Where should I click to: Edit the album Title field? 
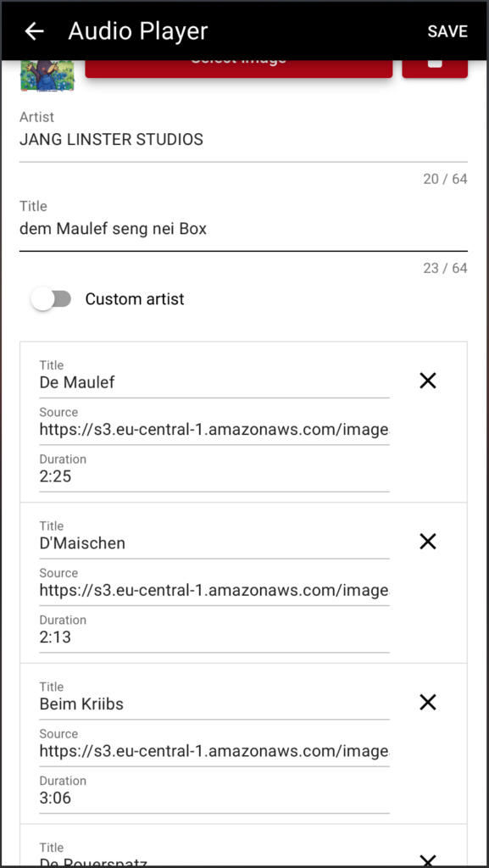coord(243,229)
